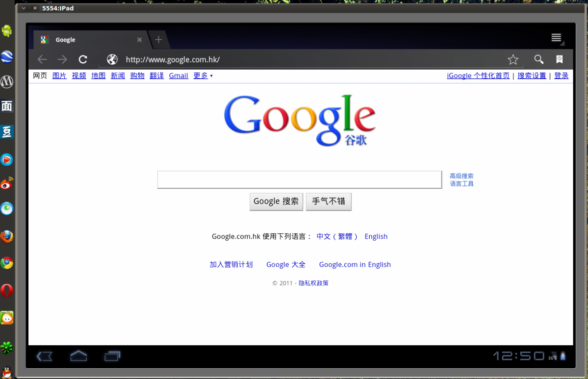Open the bookmarks/history icon
The width and height of the screenshot is (588, 379).
pyautogui.click(x=559, y=59)
